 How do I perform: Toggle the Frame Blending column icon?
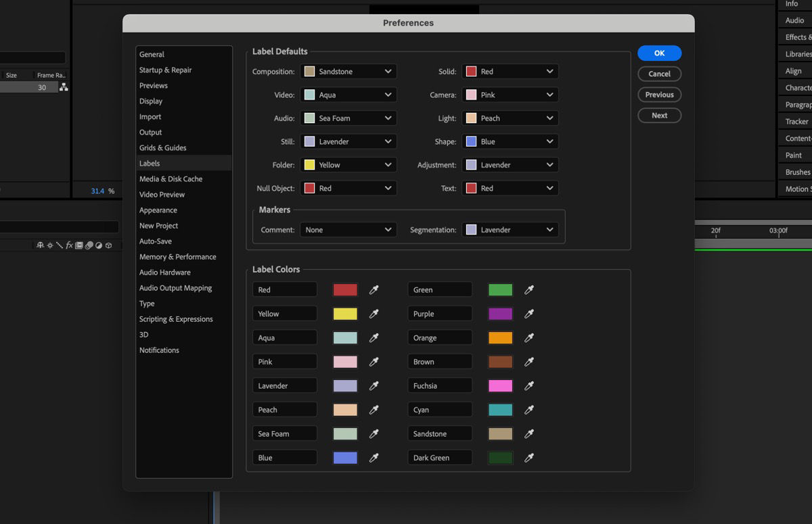point(78,245)
